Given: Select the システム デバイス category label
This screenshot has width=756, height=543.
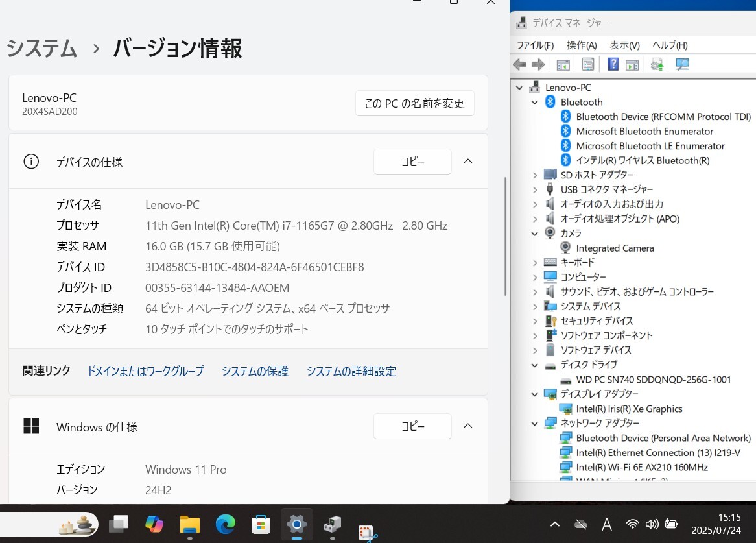Looking at the screenshot, I should [591, 306].
